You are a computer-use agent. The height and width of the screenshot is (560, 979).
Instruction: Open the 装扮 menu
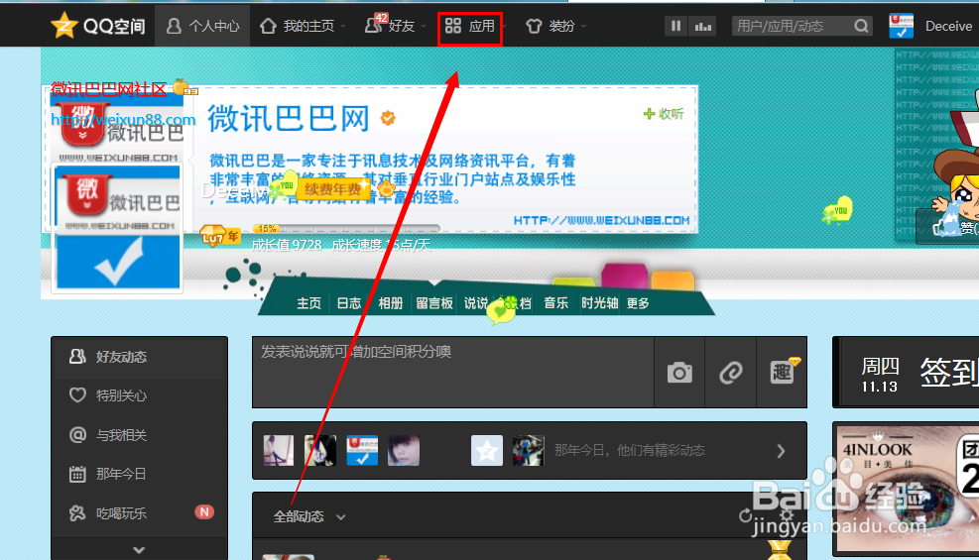[x=551, y=26]
